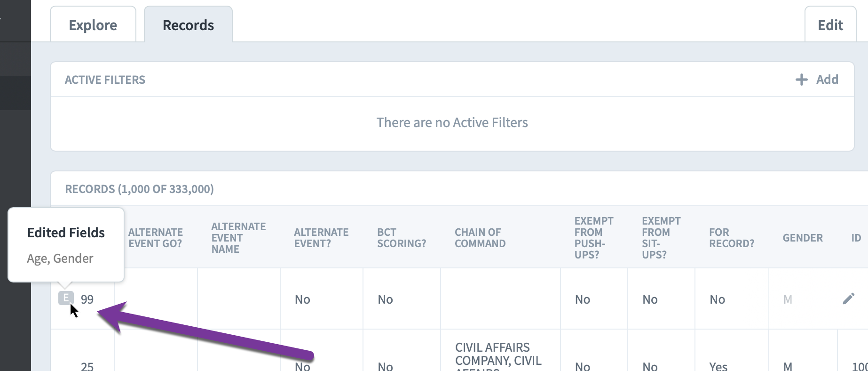
Task: Add a new active filter
Action: point(817,80)
